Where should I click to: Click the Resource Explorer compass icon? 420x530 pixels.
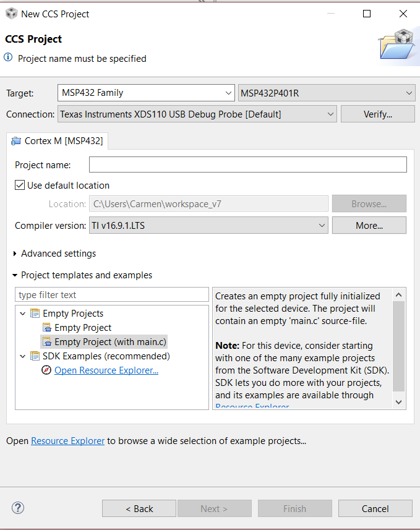click(x=46, y=370)
